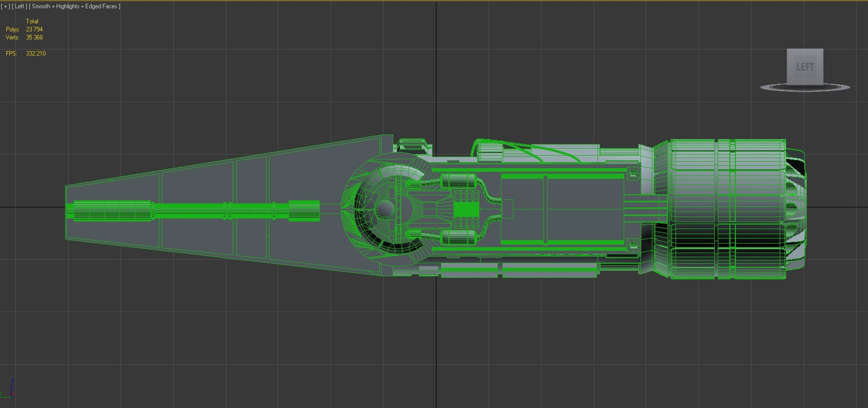
Task: Open the [+] viewport general menu
Action: pyautogui.click(x=5, y=6)
